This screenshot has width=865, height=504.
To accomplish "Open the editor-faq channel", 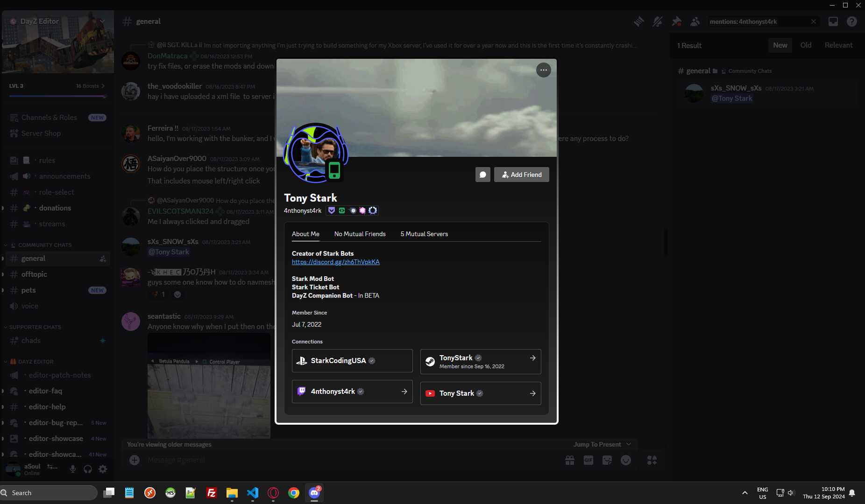I will pyautogui.click(x=57, y=391).
